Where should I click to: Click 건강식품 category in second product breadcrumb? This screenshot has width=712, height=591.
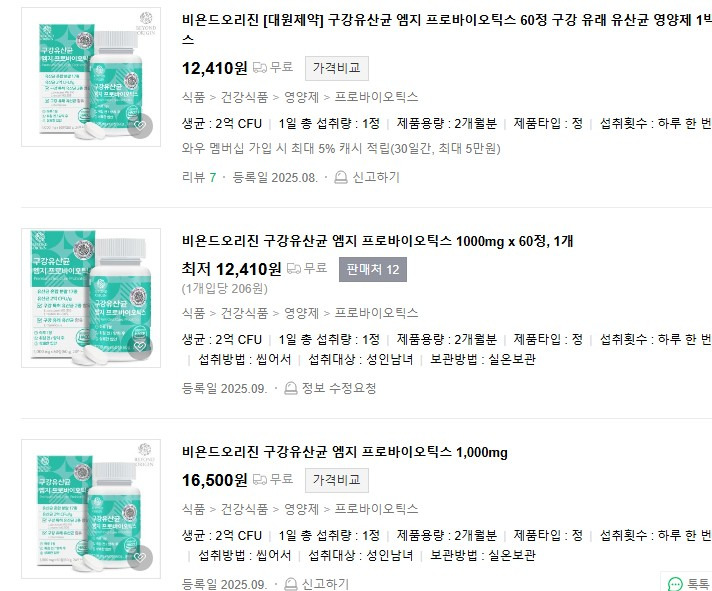coord(244,313)
